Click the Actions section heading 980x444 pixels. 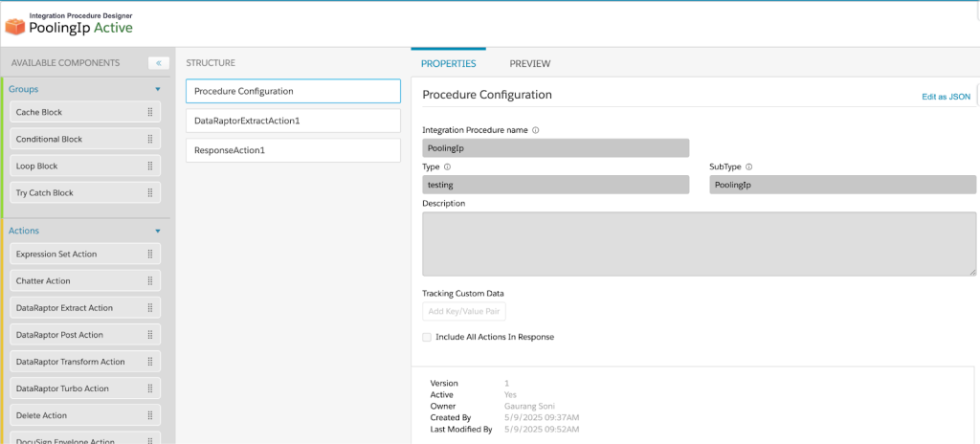click(24, 231)
